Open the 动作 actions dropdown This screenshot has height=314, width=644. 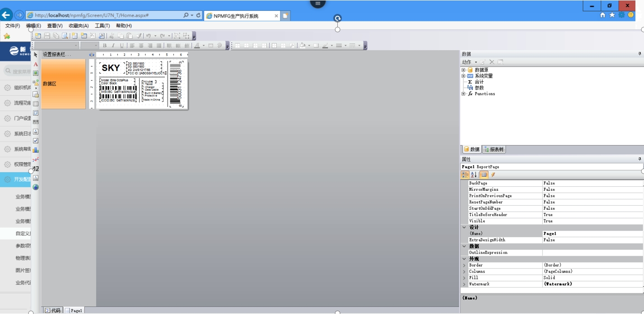[469, 62]
